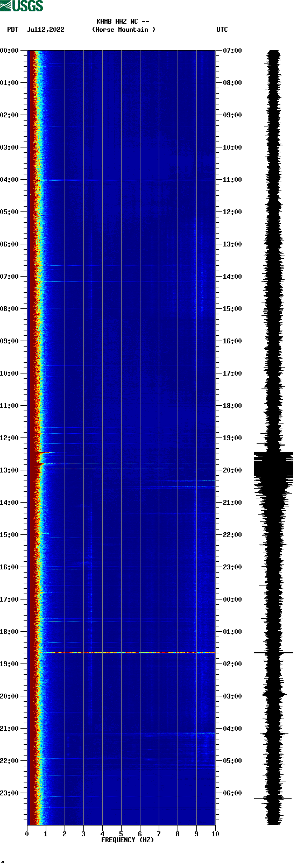
Task: Click the USGS logo
Action: tap(22, 6)
